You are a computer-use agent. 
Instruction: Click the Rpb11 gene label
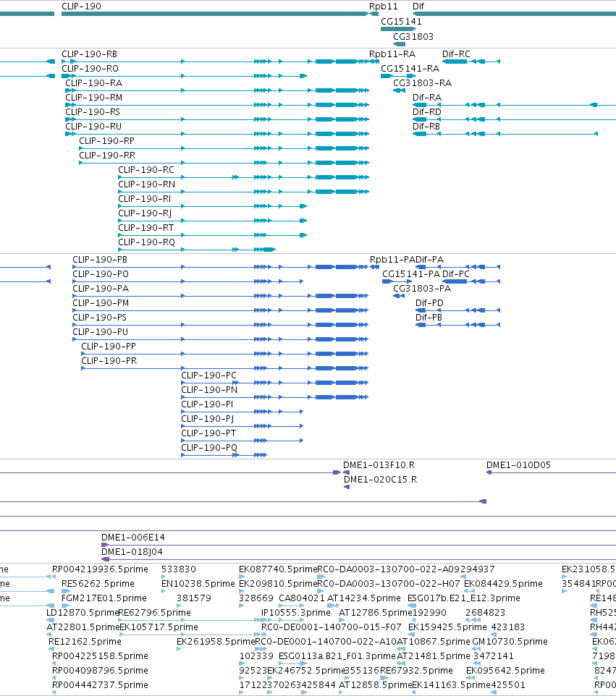383,7
